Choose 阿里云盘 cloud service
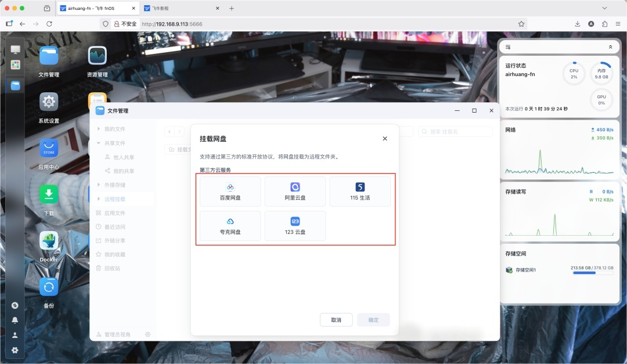This screenshot has width=627, height=364. [295, 192]
